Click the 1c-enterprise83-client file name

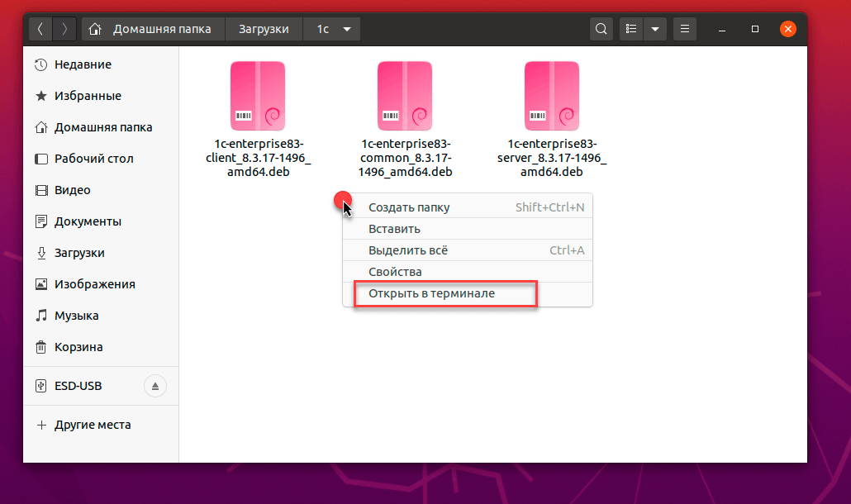(x=259, y=158)
